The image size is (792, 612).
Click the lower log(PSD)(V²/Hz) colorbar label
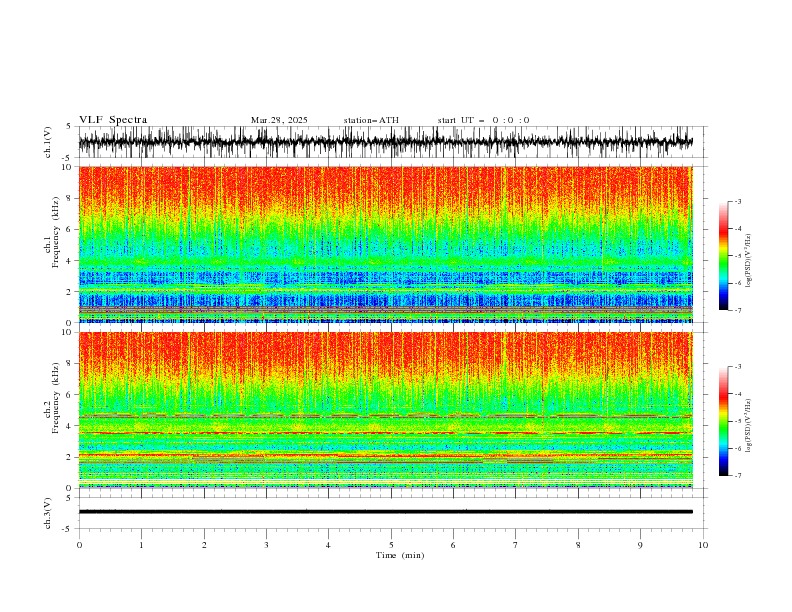749,426
